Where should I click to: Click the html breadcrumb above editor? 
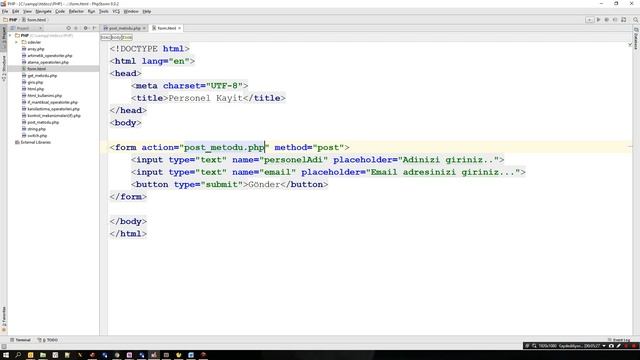(105, 37)
